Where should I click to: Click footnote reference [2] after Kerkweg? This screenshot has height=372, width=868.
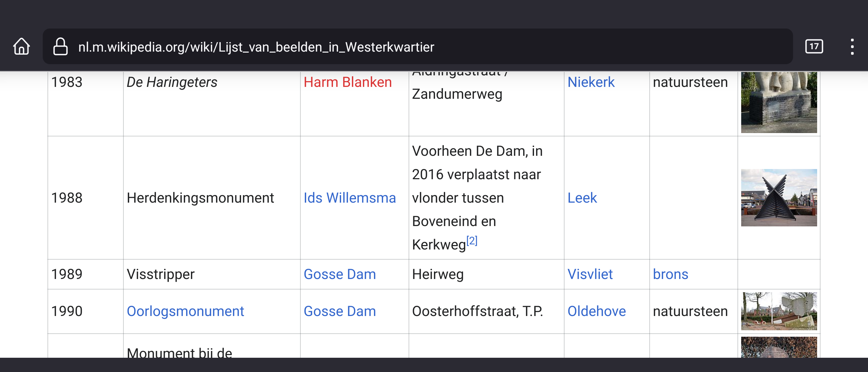[x=472, y=241]
